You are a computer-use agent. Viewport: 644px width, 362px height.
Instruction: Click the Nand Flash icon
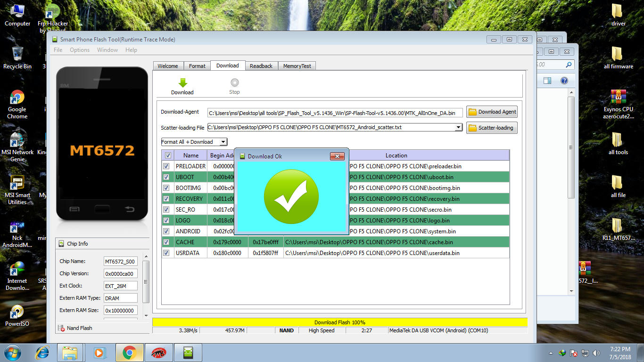point(61,328)
